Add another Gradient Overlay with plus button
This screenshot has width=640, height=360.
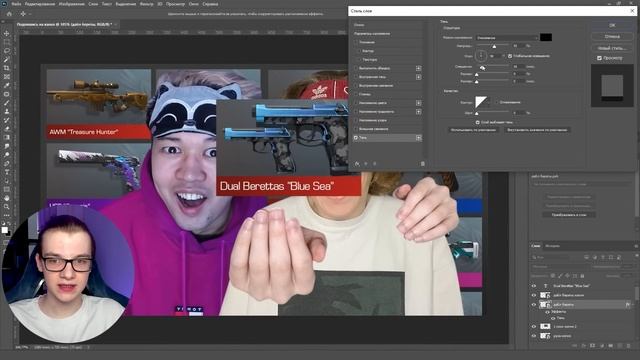tap(418, 111)
